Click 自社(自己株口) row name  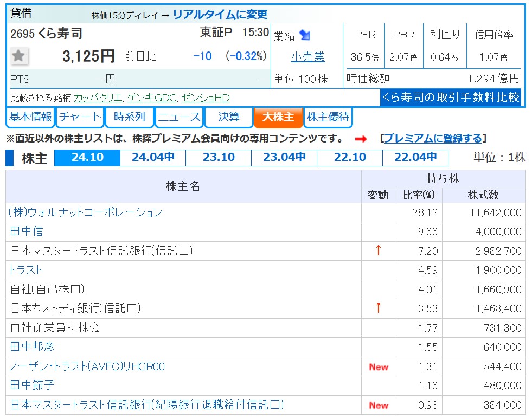47,289
